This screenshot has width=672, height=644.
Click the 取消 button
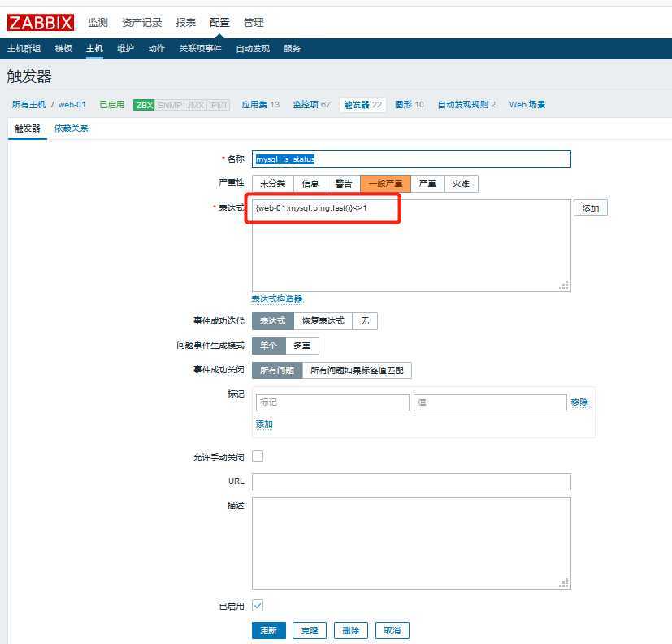[392, 631]
